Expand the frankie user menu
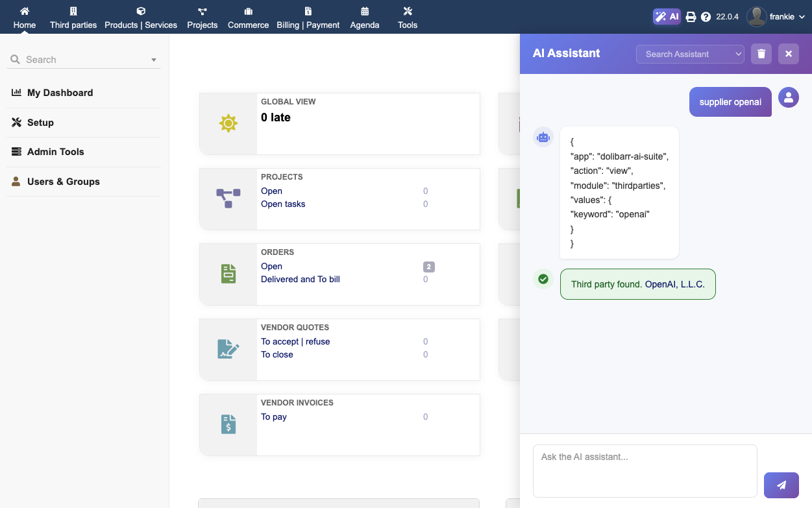Screen dimensions: 812x508 [776, 17]
